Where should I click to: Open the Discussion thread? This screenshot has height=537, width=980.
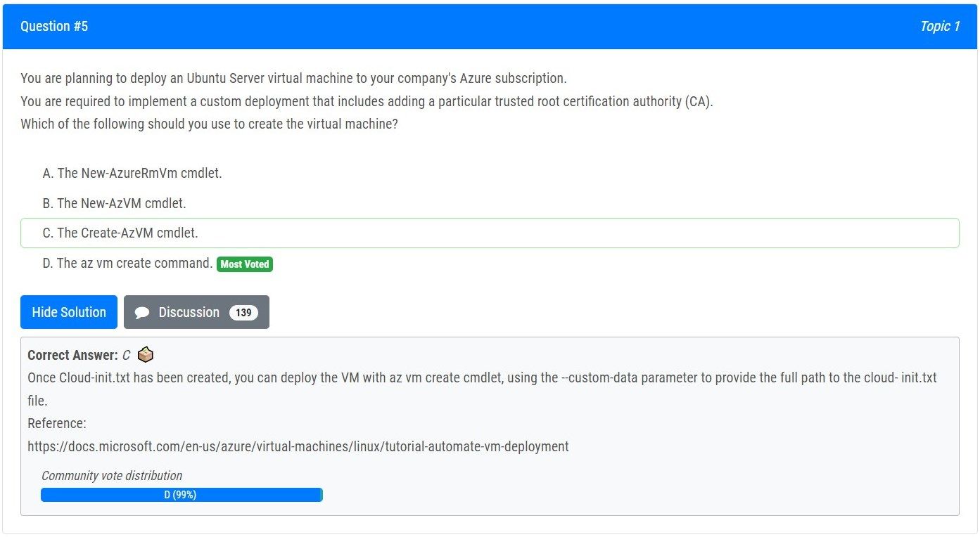pos(189,312)
